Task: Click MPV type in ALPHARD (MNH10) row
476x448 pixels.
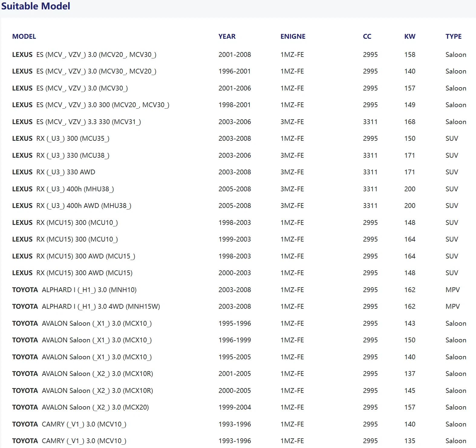Action: click(x=453, y=290)
